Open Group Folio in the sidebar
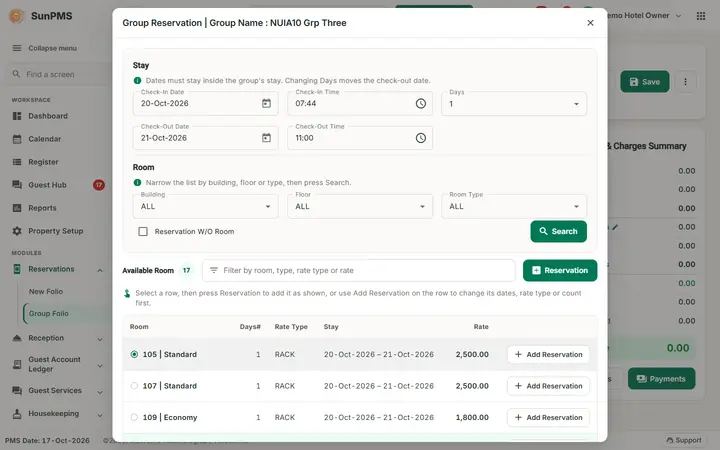Viewport: 720px width, 450px height. coord(49,314)
